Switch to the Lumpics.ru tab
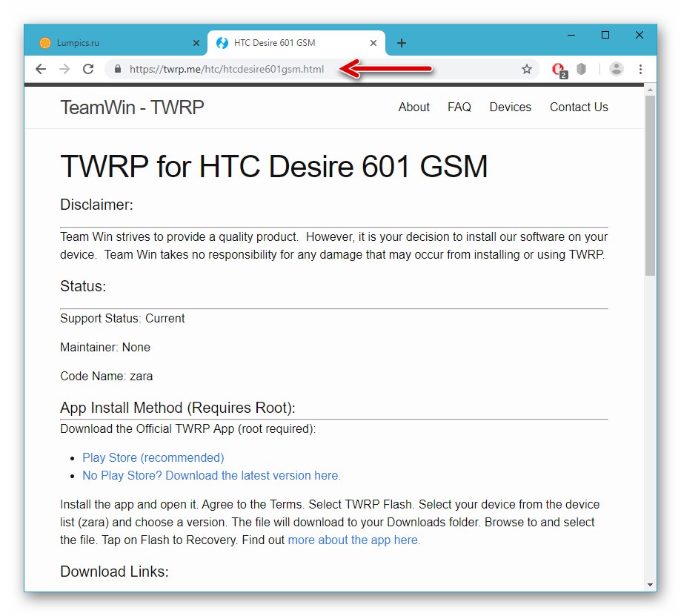Image resolution: width=681 pixels, height=616 pixels. (x=116, y=43)
